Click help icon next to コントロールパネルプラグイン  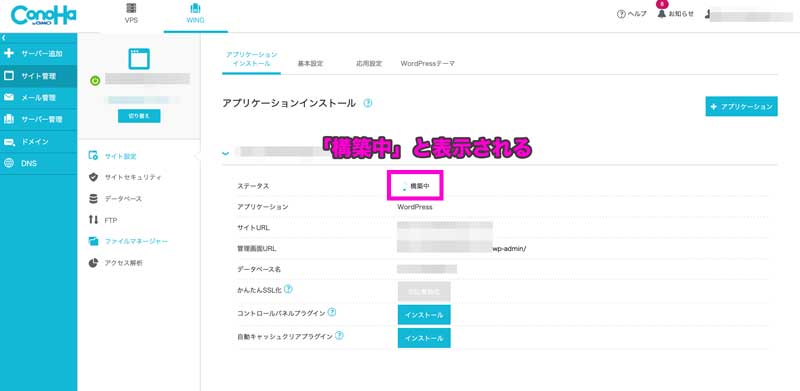332,312
